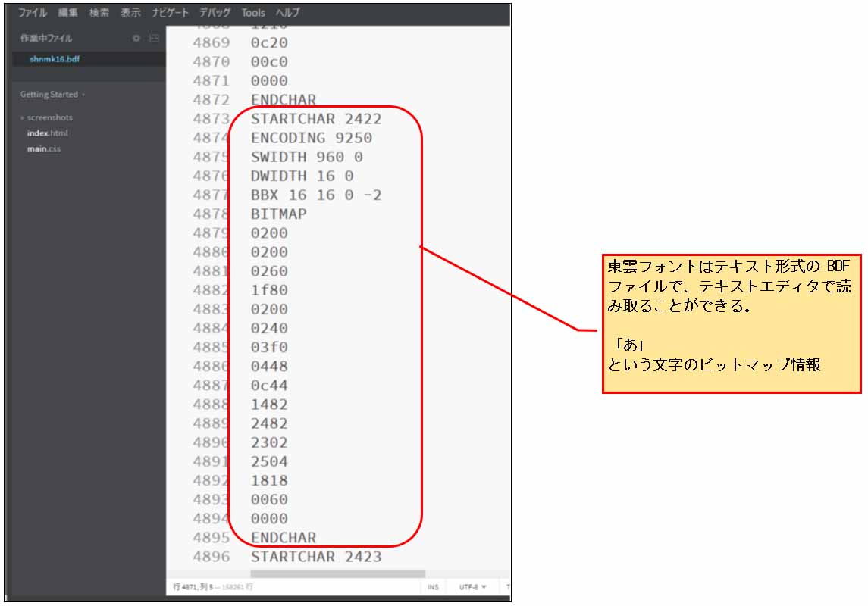Select shnmk16.bdf in working files
This screenshot has width=868, height=606.
click(x=55, y=59)
